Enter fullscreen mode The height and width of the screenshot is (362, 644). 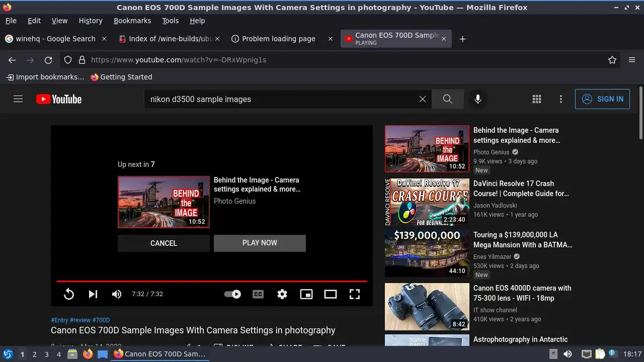[x=355, y=294]
